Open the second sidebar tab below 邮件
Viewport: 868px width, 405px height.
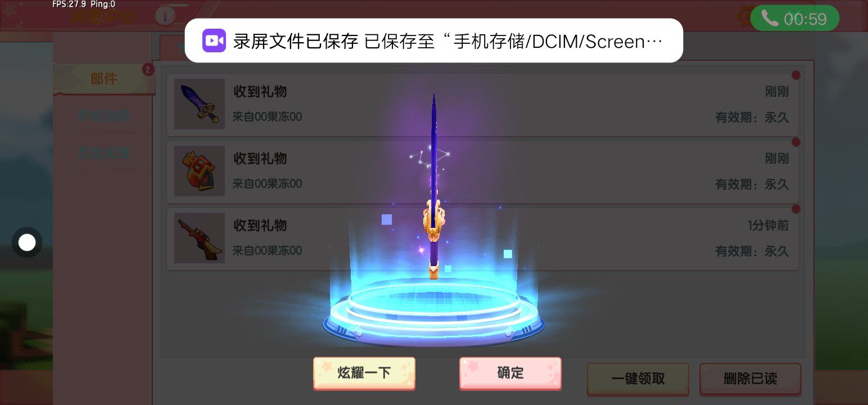pyautogui.click(x=104, y=116)
